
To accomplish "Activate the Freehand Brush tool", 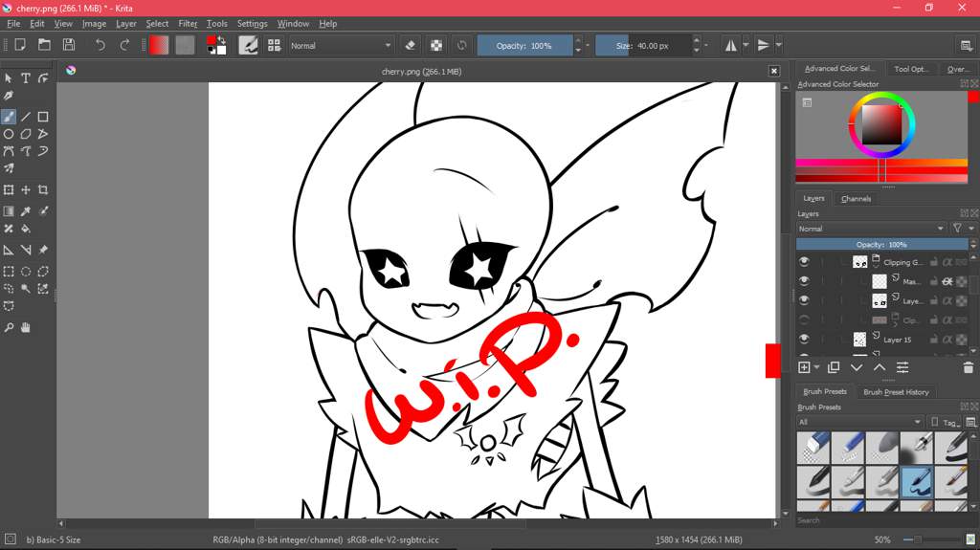I will (x=8, y=117).
